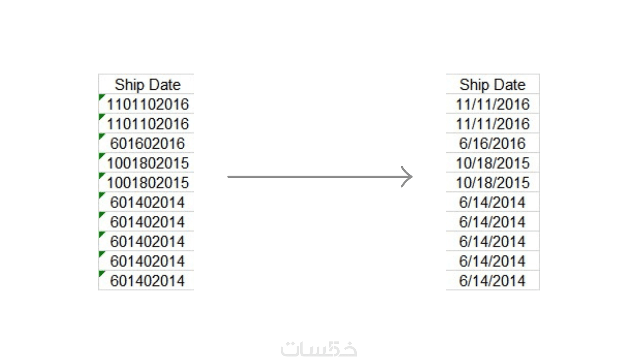
Task: Click the Khamsat watermark logo at the bottom
Action: tap(319, 349)
